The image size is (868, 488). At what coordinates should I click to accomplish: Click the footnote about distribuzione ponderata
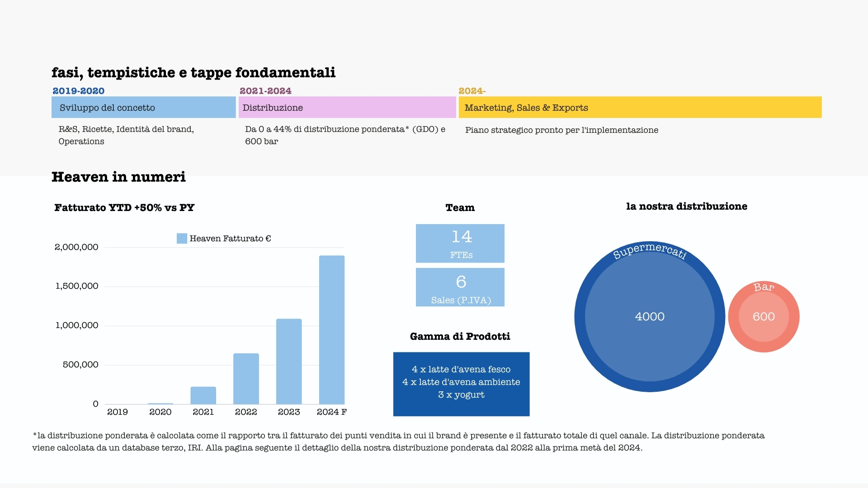point(398,442)
